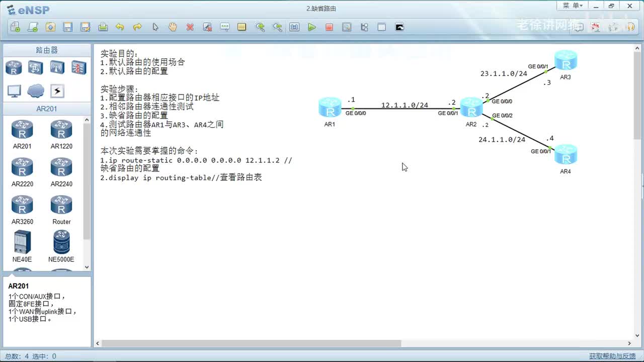Select router AR2 on the canvas
Image resolution: width=644 pixels, height=362 pixels.
pyautogui.click(x=471, y=108)
